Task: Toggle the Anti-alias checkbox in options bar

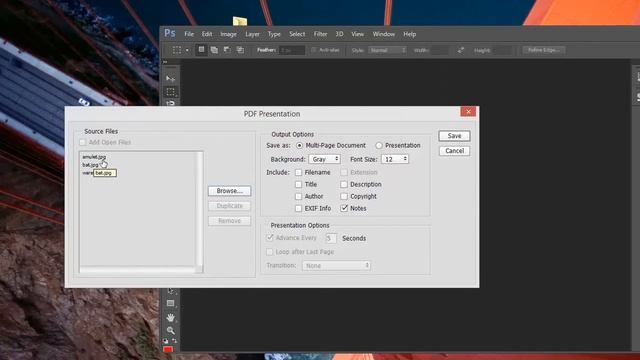Action: coord(314,50)
